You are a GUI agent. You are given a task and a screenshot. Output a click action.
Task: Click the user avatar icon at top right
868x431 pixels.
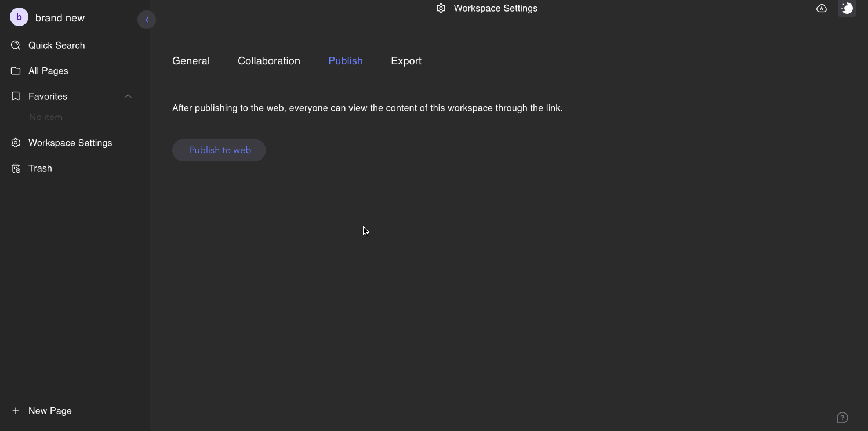click(847, 8)
